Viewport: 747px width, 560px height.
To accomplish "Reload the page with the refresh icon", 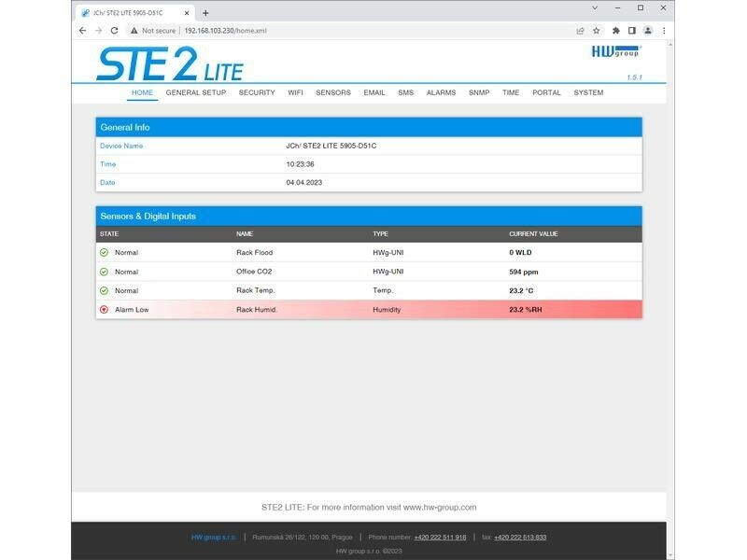I will coord(114,30).
